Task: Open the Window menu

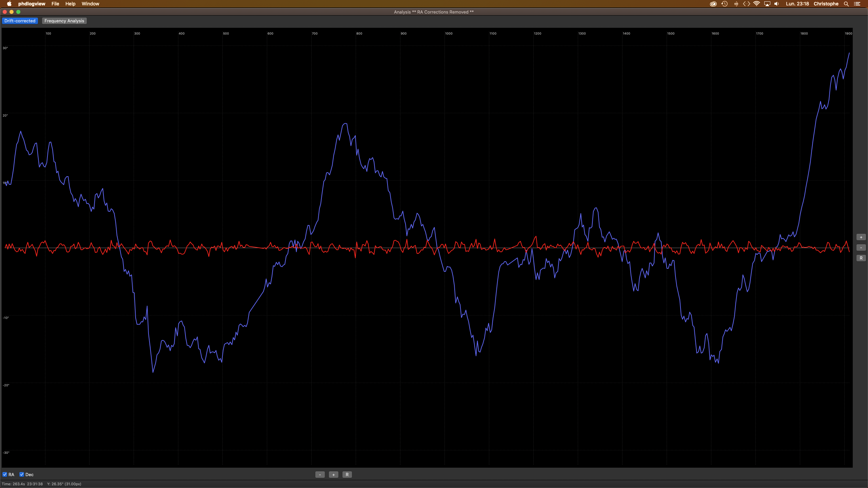Action: coord(90,4)
